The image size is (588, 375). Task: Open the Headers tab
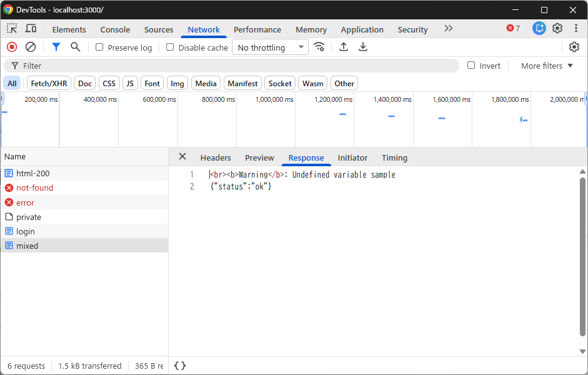point(216,158)
